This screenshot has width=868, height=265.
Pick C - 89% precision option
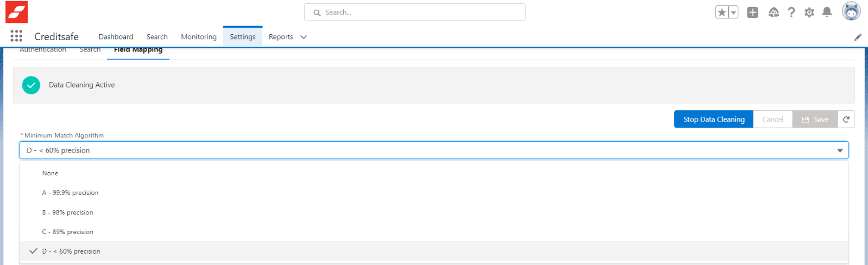coord(67,232)
